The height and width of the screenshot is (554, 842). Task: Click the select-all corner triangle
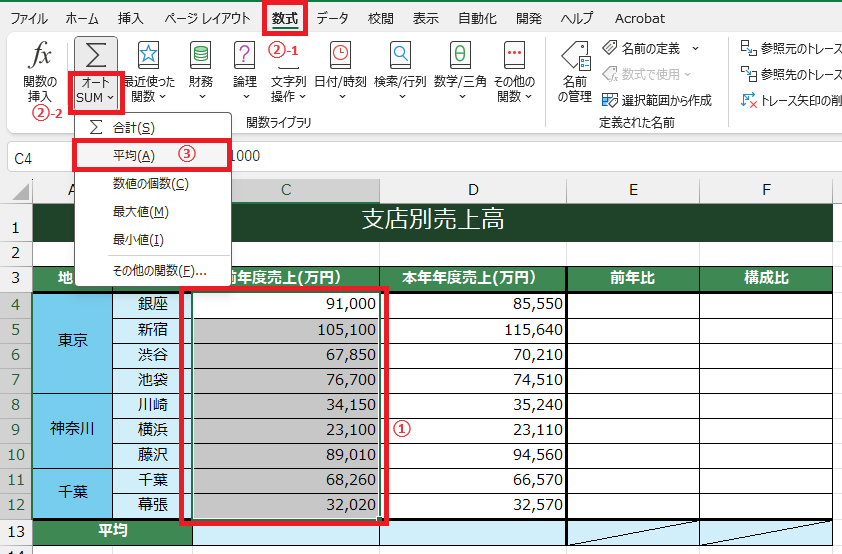point(20,191)
